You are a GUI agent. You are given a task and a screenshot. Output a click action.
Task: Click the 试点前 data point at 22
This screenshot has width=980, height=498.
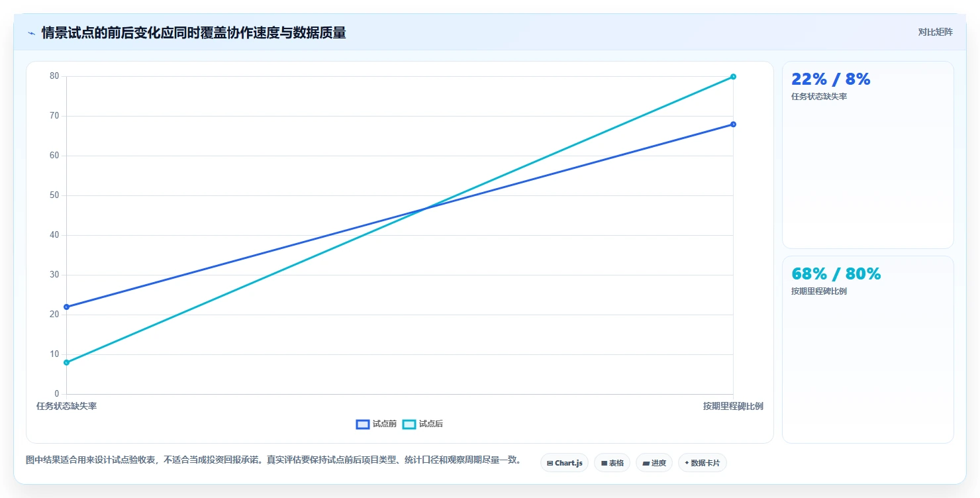click(x=66, y=307)
